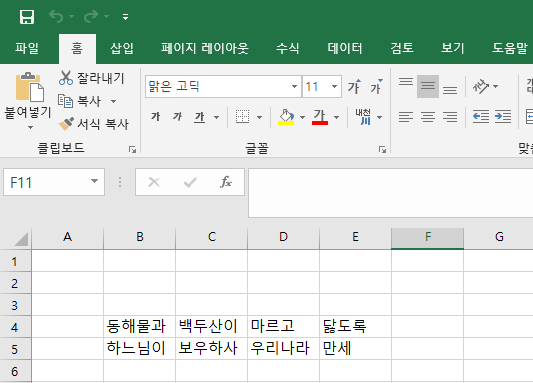Decrease font size with smaller 가 icon
This screenshot has height=383, width=533.
tap(376, 87)
